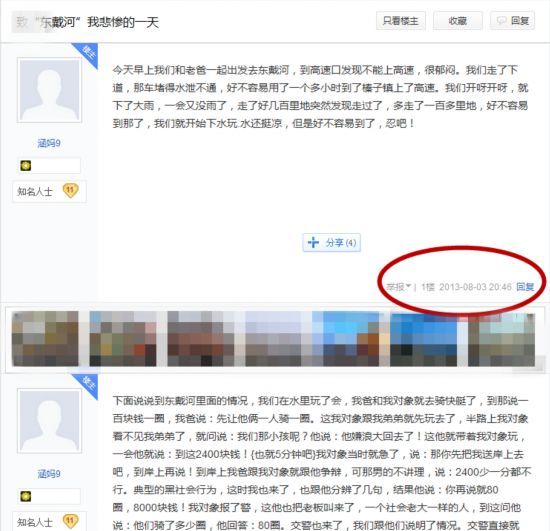Click the 回复 link beside 2013-08-03 timestamp
550x531 pixels.
(x=525, y=287)
